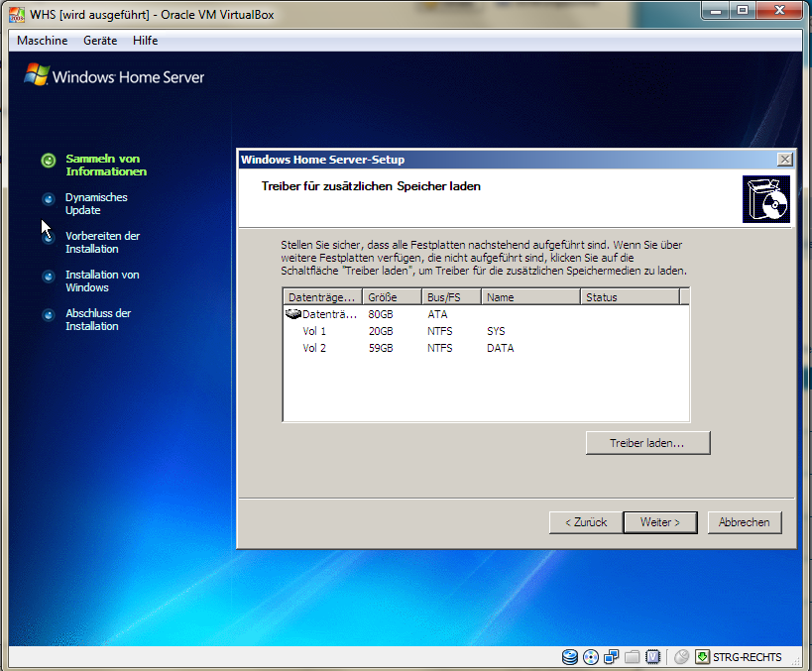812x671 pixels.
Task: Click the bullet beside Dynamisches Update
Action: point(49,199)
